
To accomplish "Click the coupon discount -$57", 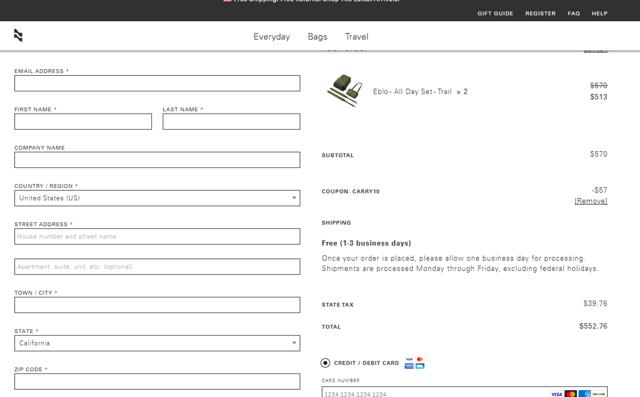I will pos(600,190).
